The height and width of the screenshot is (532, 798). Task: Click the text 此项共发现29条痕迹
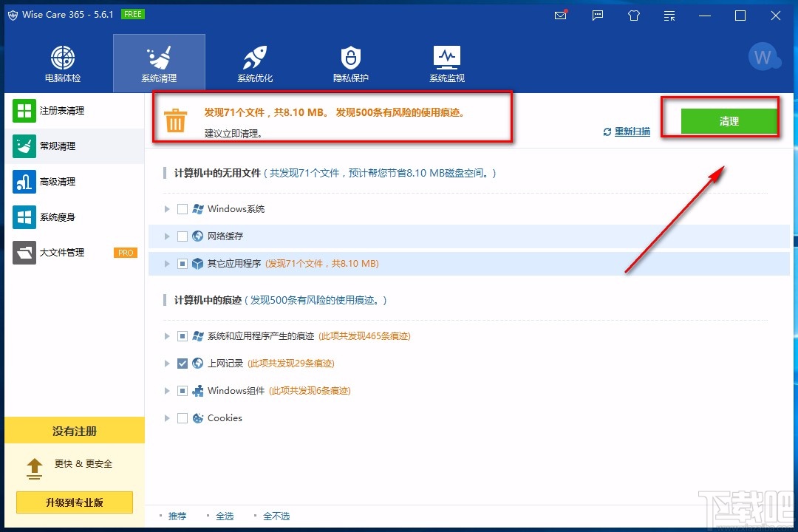291,364
